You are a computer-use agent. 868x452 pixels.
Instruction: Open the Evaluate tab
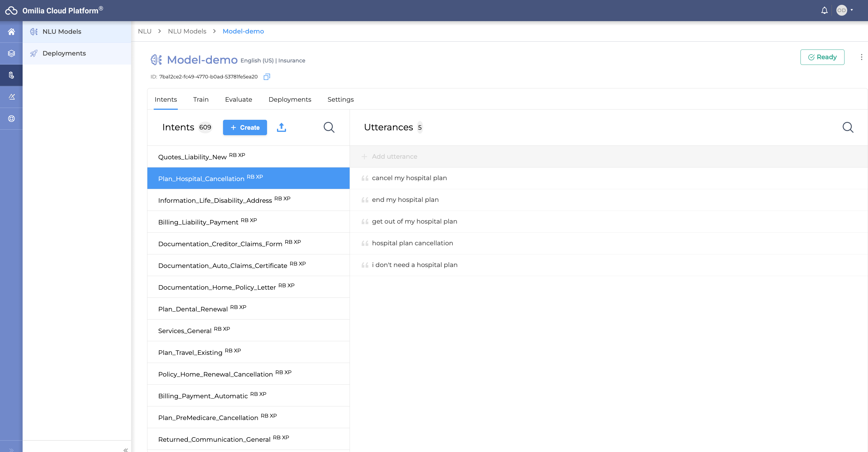click(239, 100)
